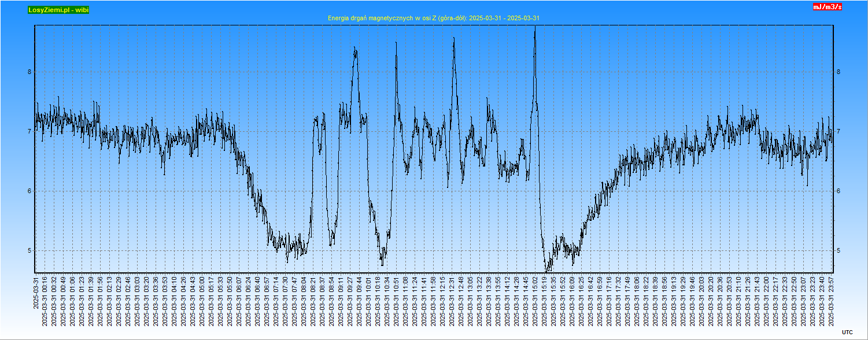Select the 2025-03-31 09:27 time label

pos(350,301)
